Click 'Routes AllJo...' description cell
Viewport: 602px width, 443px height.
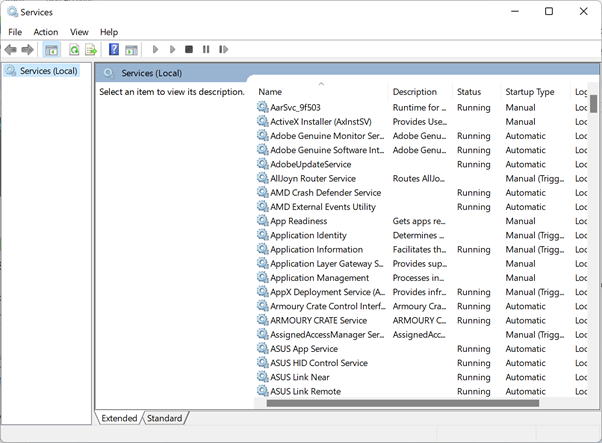tap(418, 179)
